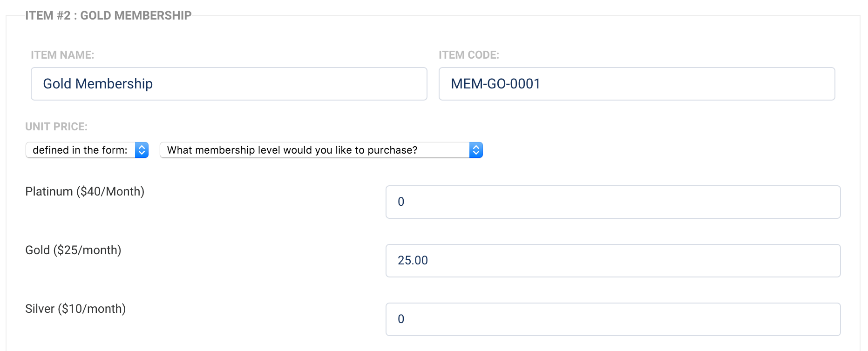Click the 'Gold Membership' text in name field
This screenshot has width=868, height=351.
[x=98, y=84]
